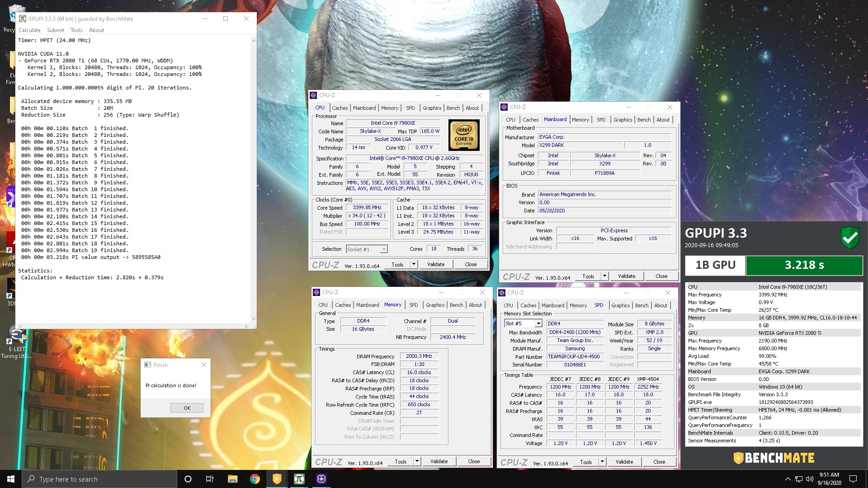Open File Explorer from taskbar

coord(233,479)
